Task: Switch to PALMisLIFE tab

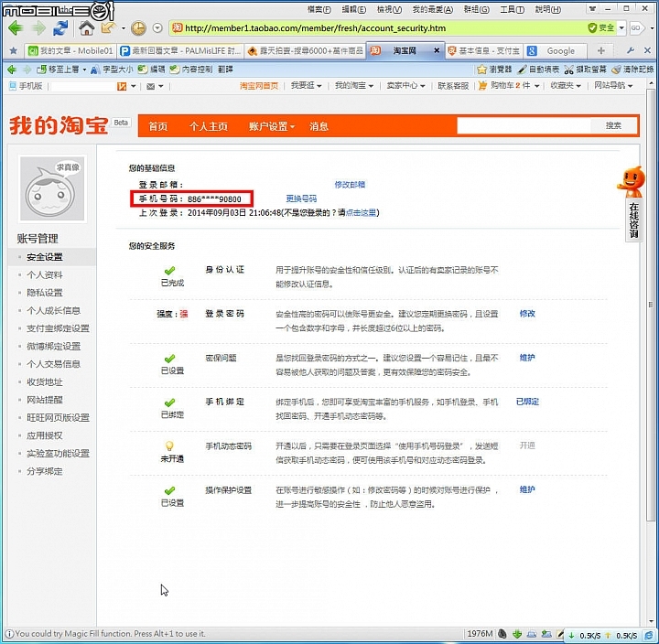Action: click(180, 51)
